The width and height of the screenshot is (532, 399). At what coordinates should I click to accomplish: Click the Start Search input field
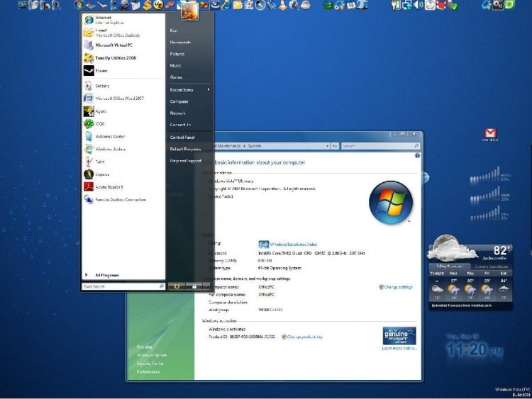(123, 286)
